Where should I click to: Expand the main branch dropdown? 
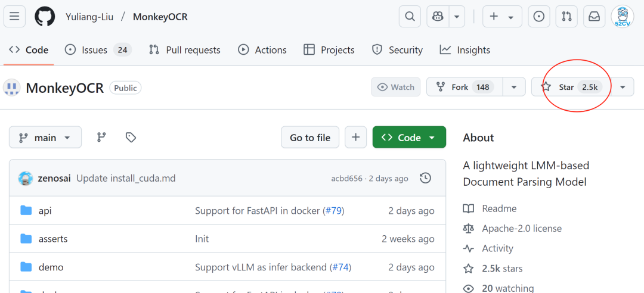pos(45,138)
